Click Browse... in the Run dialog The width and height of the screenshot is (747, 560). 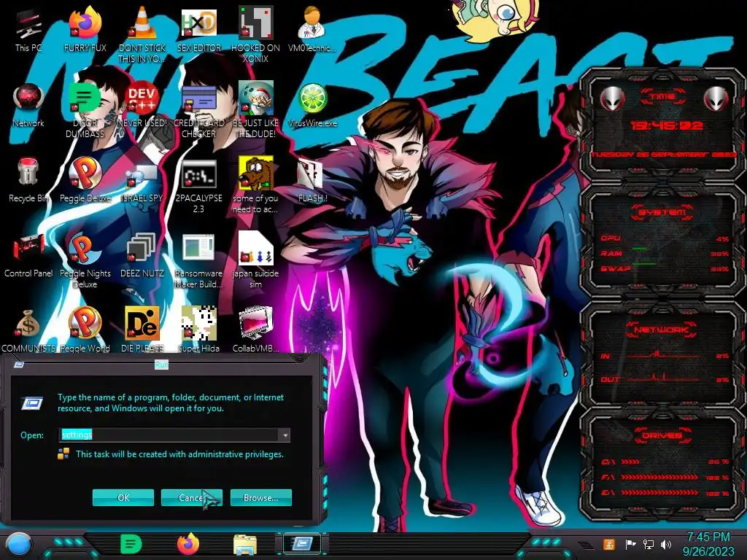[260, 497]
